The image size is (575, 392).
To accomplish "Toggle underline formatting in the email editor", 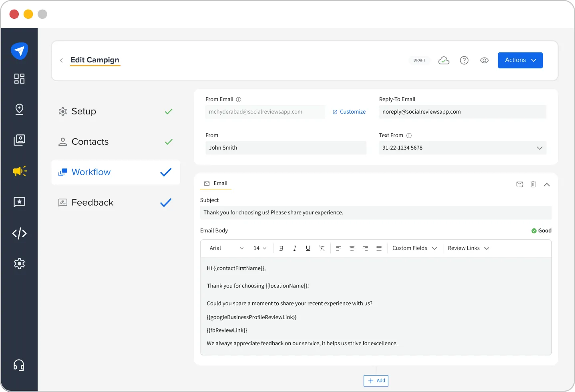I will click(308, 248).
